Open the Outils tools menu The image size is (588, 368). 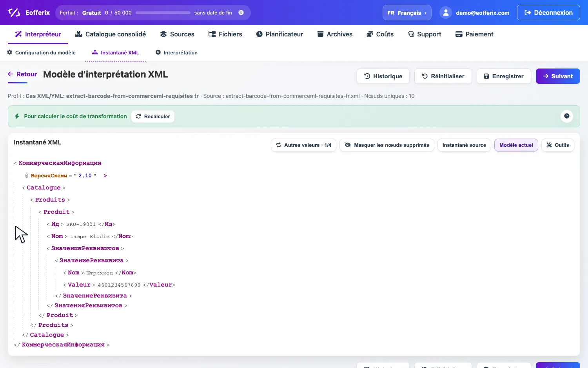click(x=557, y=145)
